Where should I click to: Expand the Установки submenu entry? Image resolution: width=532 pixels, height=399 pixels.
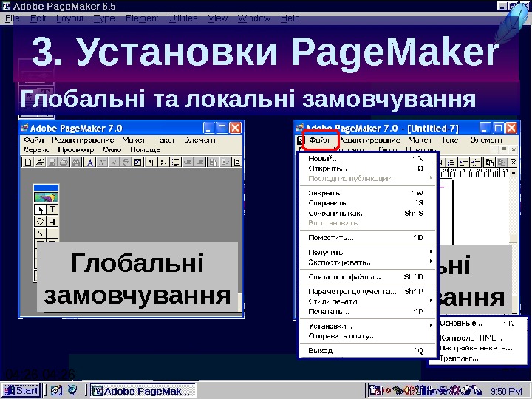[x=367, y=326]
